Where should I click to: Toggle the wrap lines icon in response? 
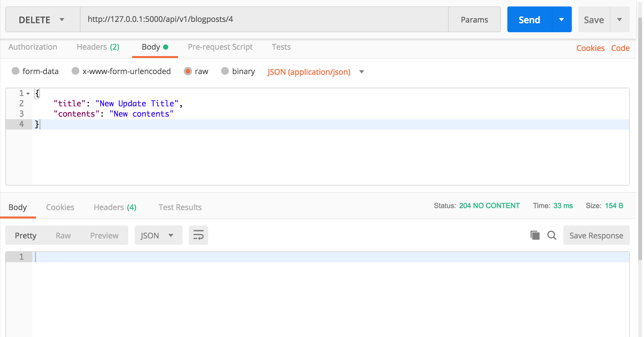coord(198,236)
